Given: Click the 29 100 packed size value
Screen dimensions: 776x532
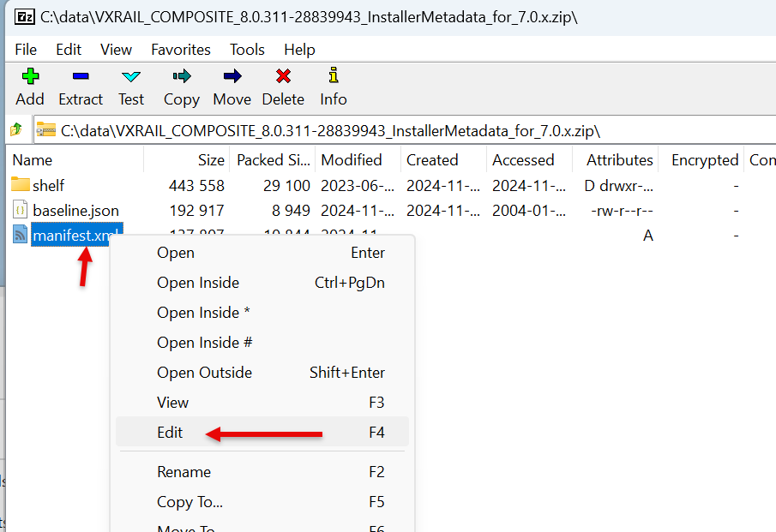Looking at the screenshot, I should pos(286,185).
